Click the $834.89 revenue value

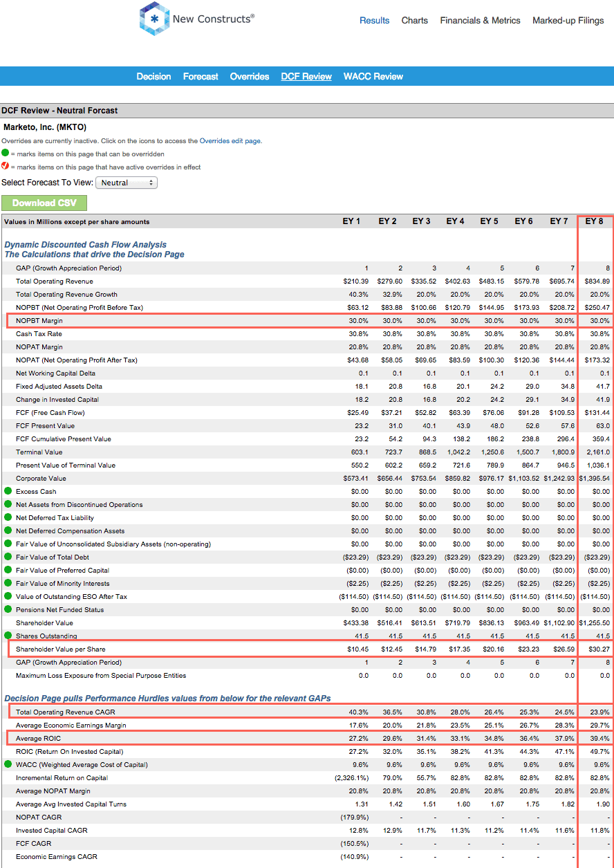pyautogui.click(x=597, y=281)
